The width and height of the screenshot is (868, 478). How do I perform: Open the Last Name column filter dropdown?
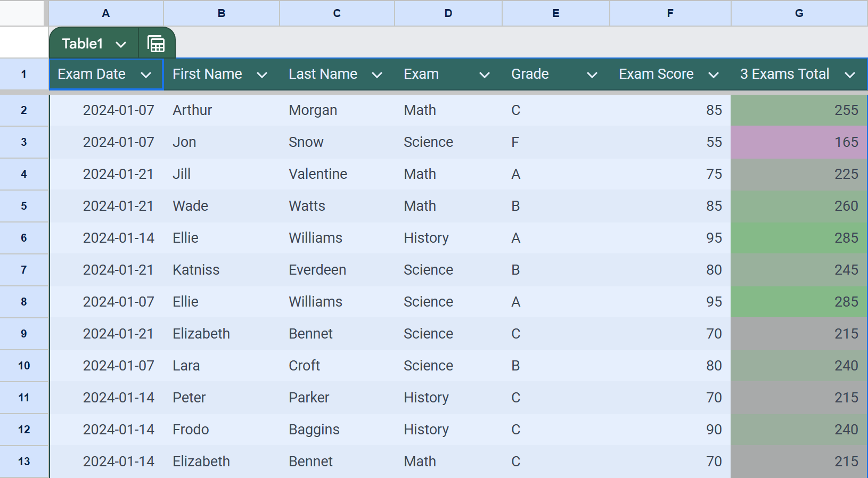point(377,75)
